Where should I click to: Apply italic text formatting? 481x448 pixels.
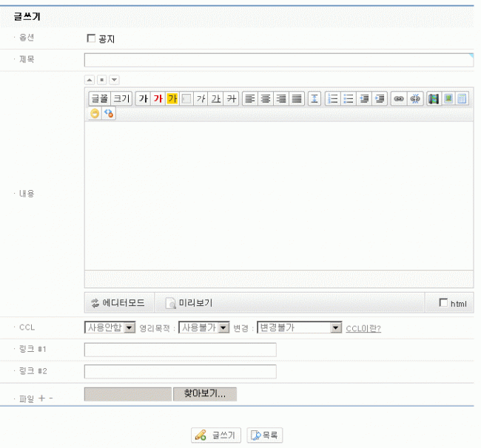coord(201,98)
